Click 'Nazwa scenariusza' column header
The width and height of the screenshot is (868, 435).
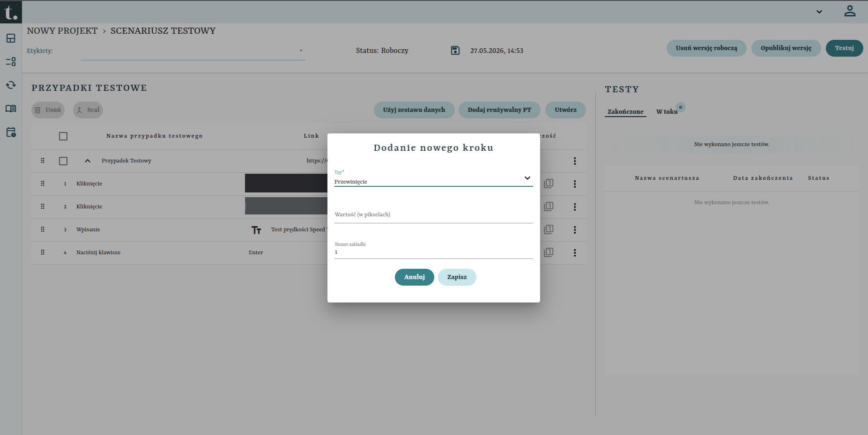(667, 178)
